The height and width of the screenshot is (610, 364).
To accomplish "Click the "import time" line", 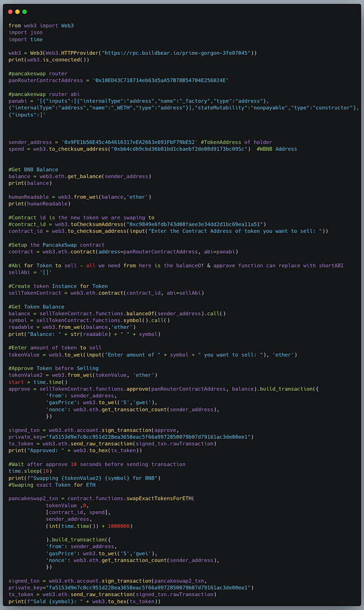I will [25, 40].
